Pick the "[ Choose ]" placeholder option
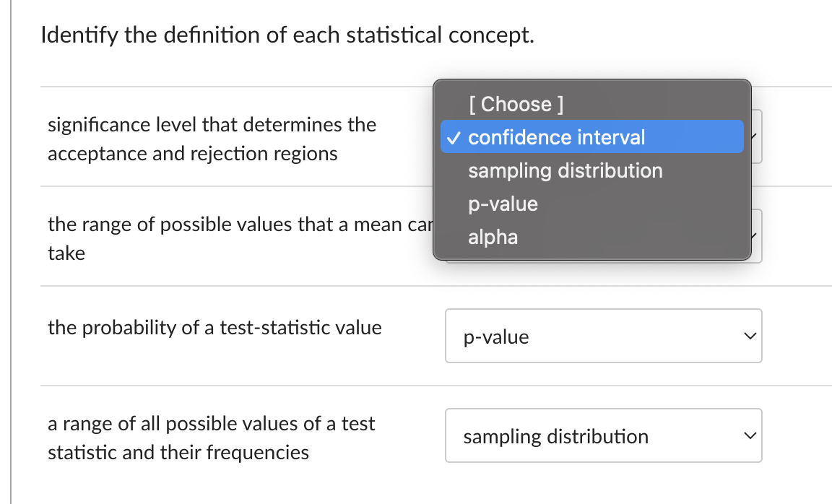The height and width of the screenshot is (504, 832). coord(516,104)
